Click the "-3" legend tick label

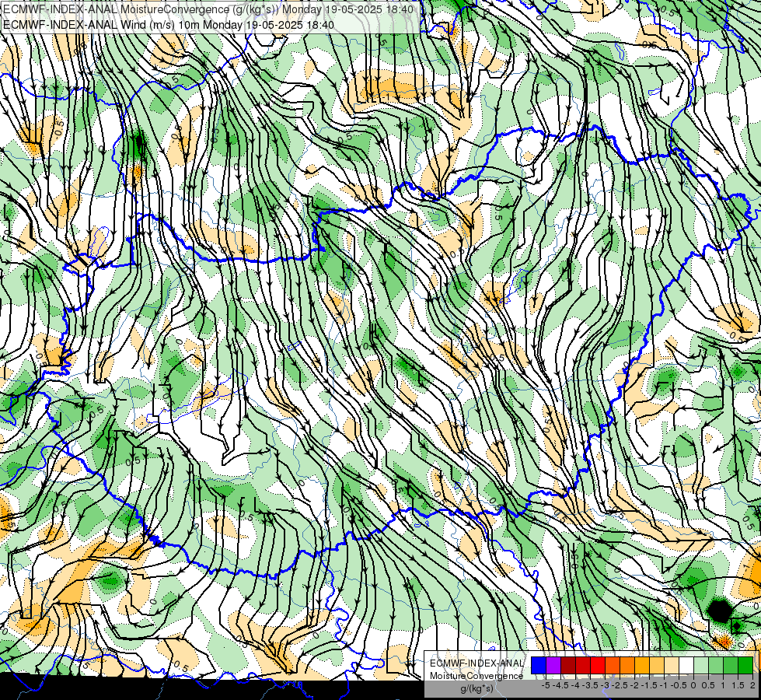[606, 685]
